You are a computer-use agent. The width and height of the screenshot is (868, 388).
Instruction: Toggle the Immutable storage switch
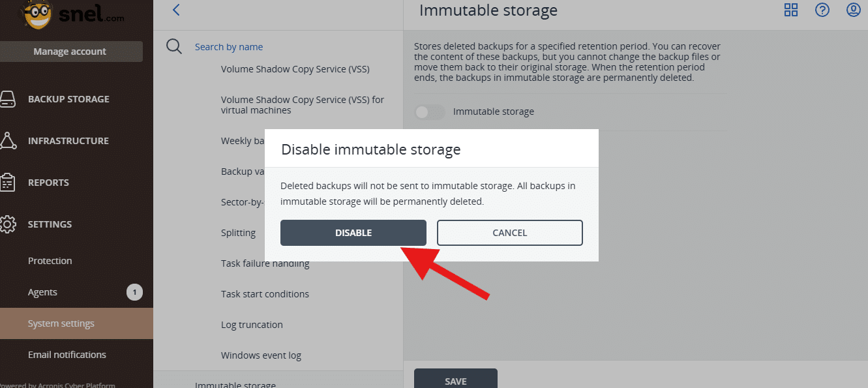point(430,112)
